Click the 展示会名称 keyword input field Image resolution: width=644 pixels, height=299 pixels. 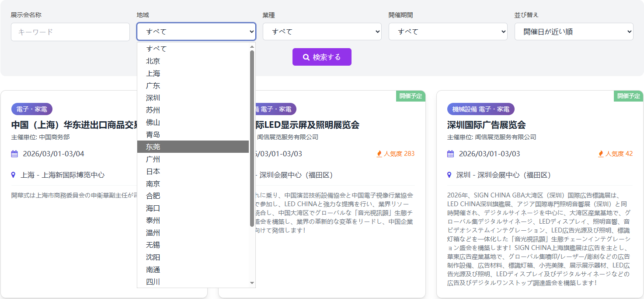coord(70,32)
